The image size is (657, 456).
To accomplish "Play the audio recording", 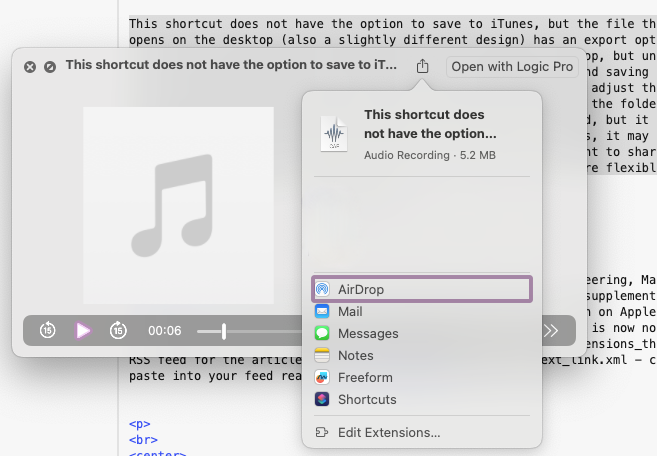I will pyautogui.click(x=83, y=331).
